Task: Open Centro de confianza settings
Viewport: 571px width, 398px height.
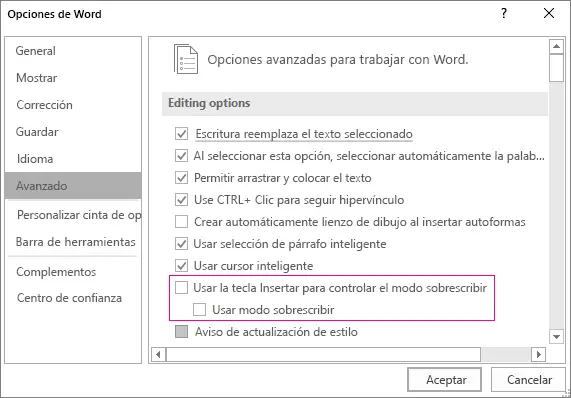Action: 69,298
